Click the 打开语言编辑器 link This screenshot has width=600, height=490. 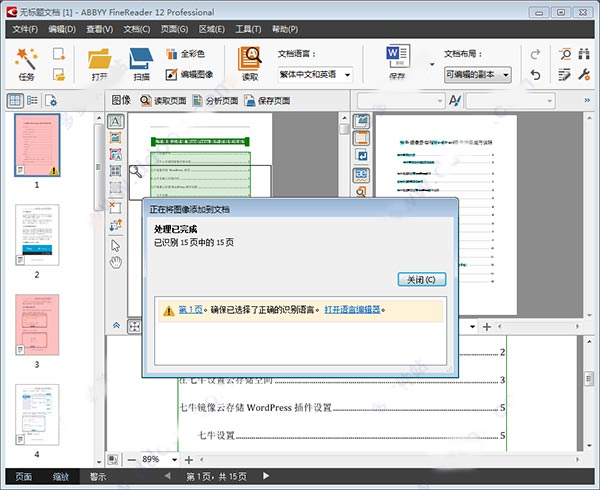tap(354, 309)
